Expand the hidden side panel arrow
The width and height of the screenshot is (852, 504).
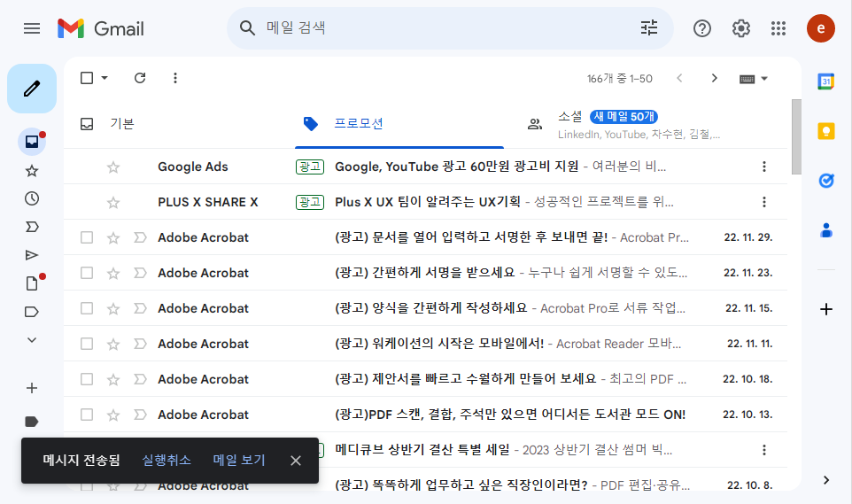click(826, 480)
